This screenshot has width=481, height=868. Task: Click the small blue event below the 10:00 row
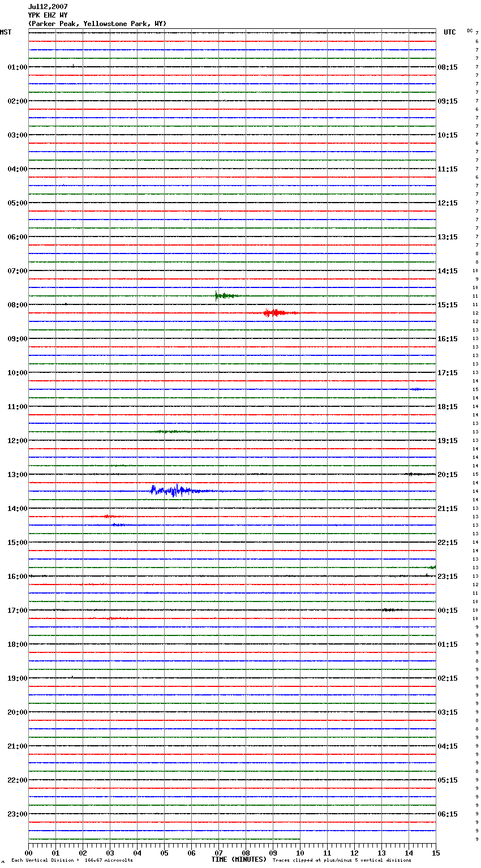(418, 389)
